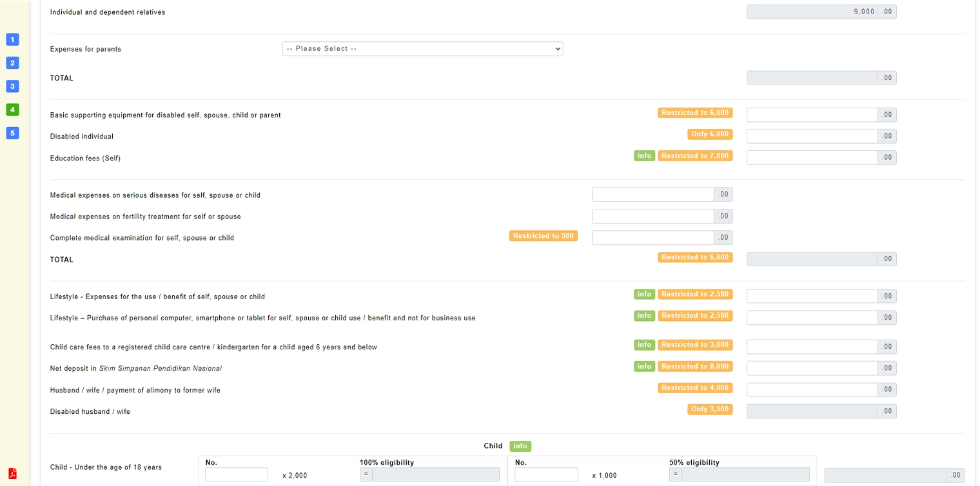Click the Basic supporting equipment amount field
This screenshot has width=980, height=486.
(812, 115)
